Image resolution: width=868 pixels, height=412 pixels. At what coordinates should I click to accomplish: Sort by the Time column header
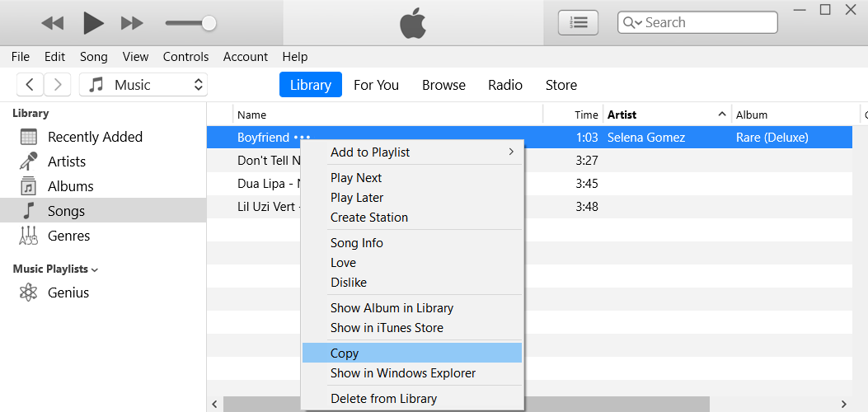tap(574, 115)
